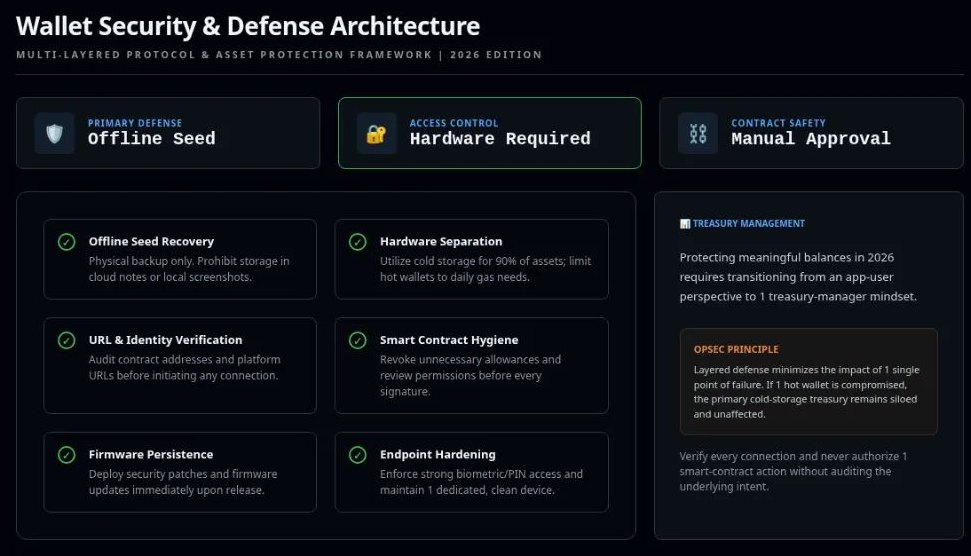Toggle the check mark for Hardware Separation
Viewport: 971px width, 556px height.
tap(357, 242)
